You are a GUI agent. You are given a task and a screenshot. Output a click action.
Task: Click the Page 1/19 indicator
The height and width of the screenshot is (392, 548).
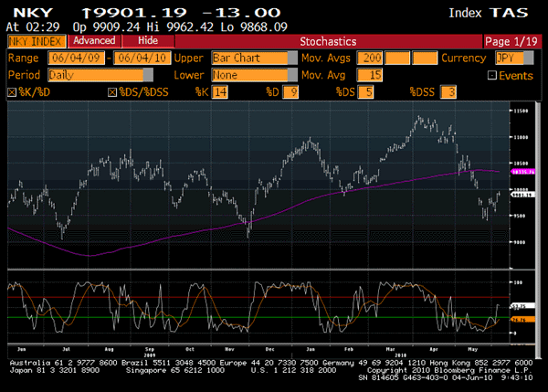(511, 42)
